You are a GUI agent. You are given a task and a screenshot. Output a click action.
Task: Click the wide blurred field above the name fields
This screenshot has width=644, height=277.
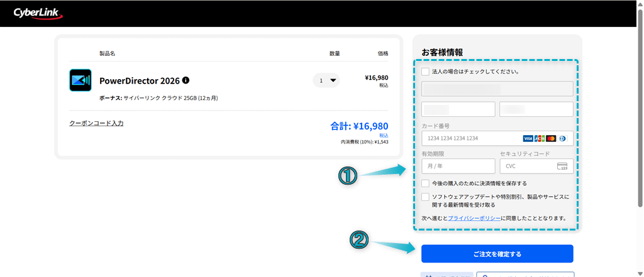tap(497, 89)
